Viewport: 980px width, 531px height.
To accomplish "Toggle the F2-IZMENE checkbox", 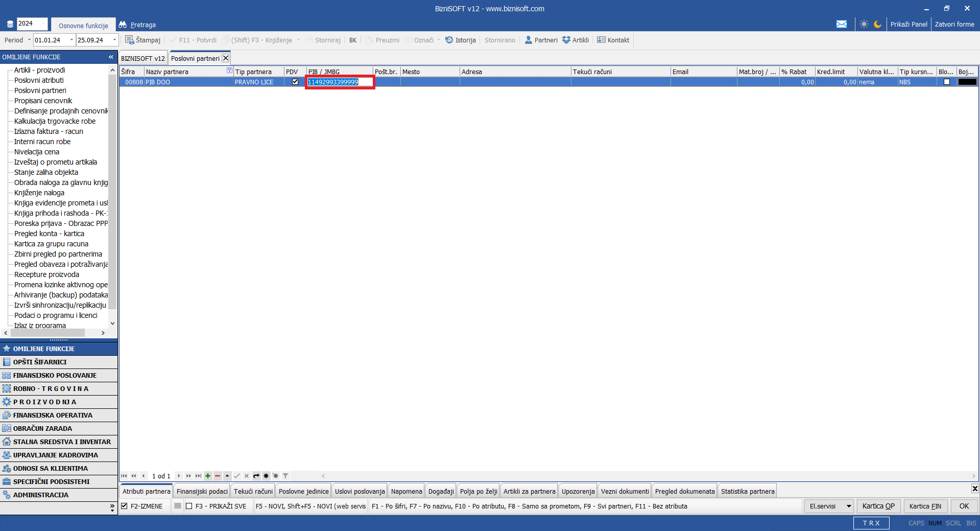I will (124, 506).
